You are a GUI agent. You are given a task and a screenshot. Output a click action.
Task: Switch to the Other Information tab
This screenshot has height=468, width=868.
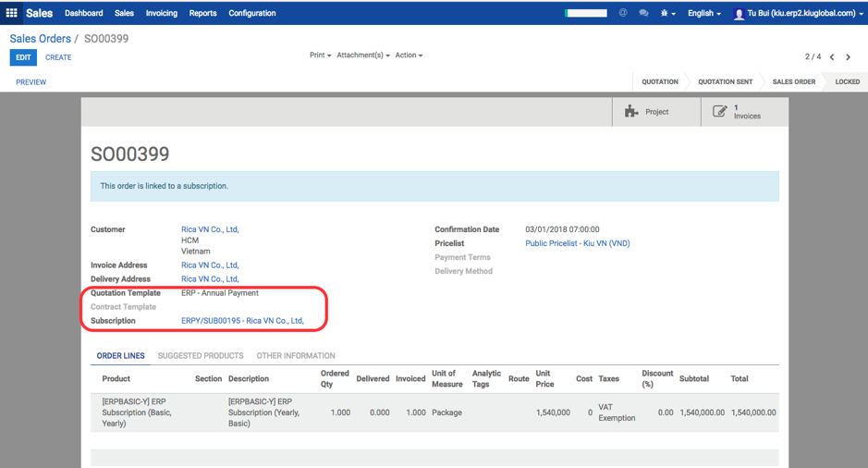(x=296, y=355)
